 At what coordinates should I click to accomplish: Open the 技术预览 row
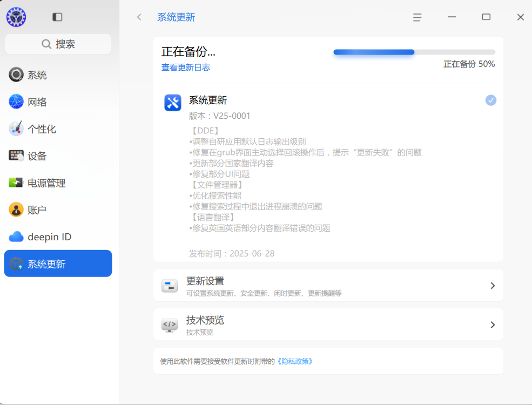click(x=328, y=325)
